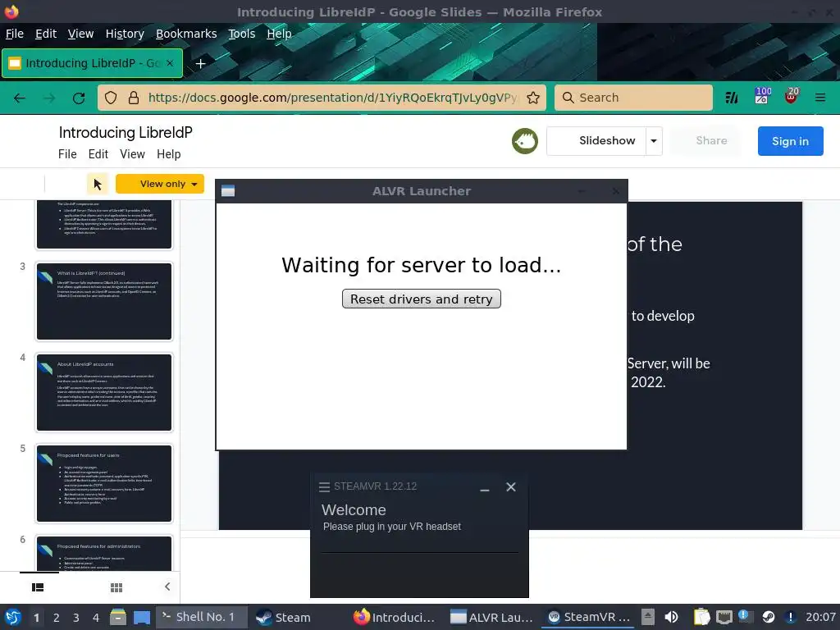Click the ALVR Launcher window icon

228,191
